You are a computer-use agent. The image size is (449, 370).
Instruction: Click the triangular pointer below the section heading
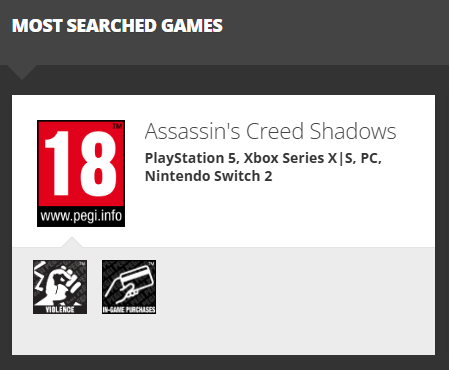point(22,72)
